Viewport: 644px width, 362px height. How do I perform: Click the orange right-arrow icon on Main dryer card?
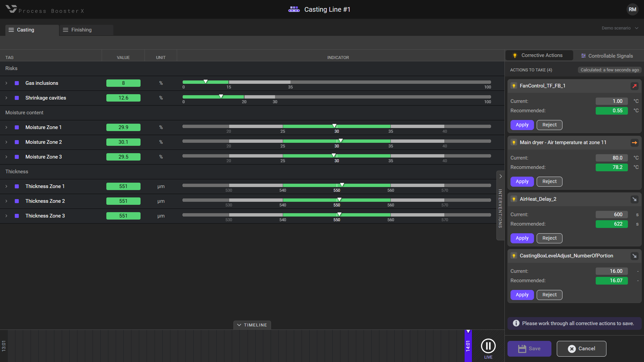point(634,143)
